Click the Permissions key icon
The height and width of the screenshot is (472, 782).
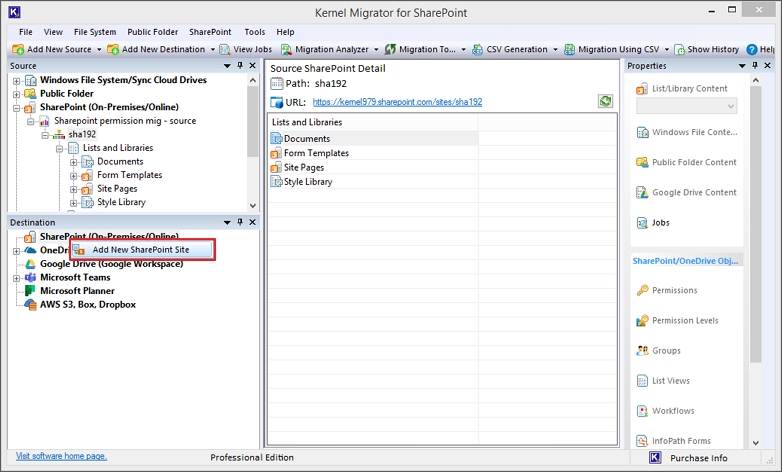pyautogui.click(x=642, y=290)
